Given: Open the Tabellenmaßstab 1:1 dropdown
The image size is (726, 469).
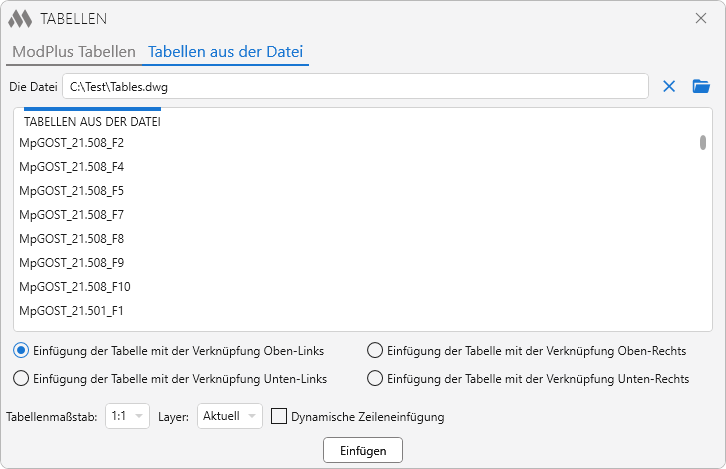Looking at the screenshot, I should (x=127, y=416).
